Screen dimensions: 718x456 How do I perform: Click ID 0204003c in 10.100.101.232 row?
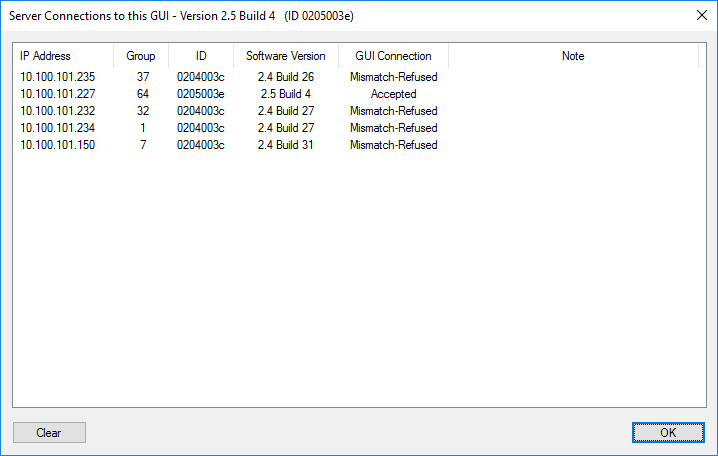201,111
